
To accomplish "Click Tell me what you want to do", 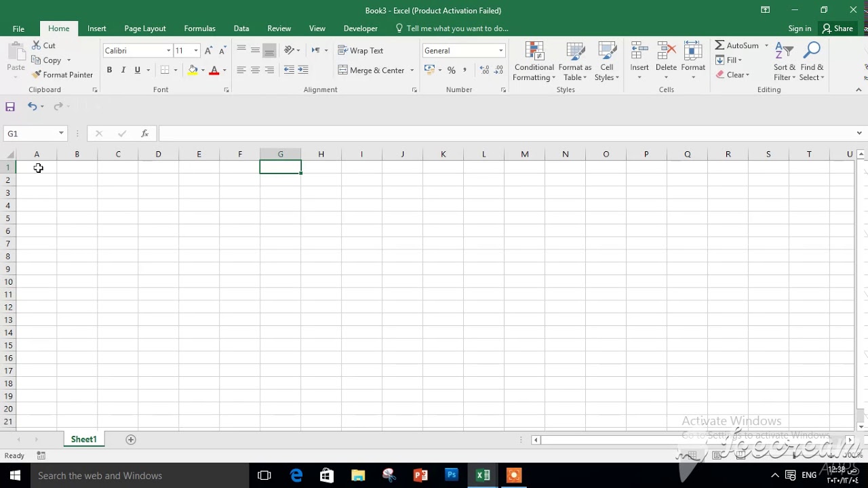I will [452, 28].
